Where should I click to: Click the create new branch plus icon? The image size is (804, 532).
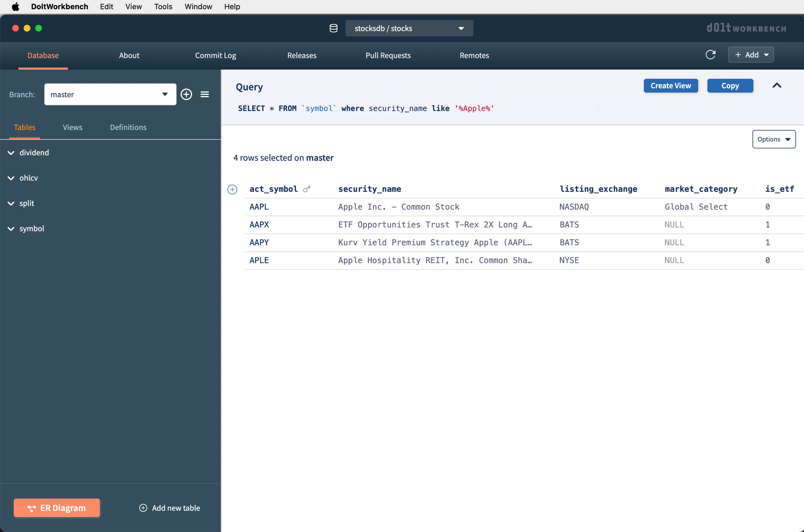coord(186,94)
